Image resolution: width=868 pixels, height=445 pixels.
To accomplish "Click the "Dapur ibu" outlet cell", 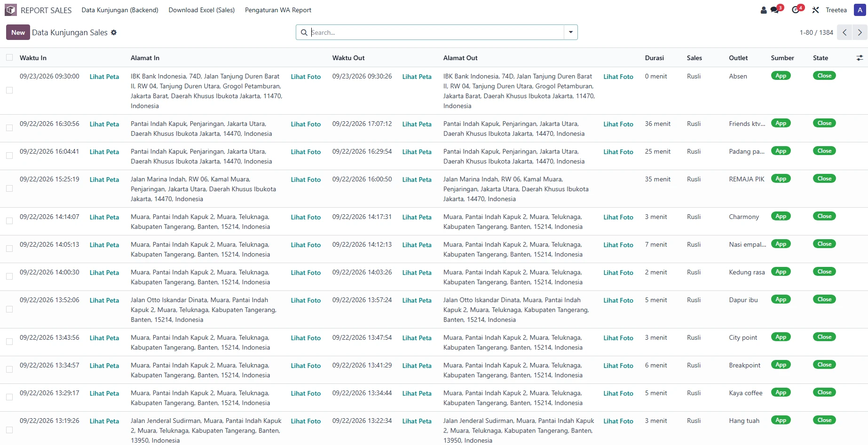I will [743, 300].
